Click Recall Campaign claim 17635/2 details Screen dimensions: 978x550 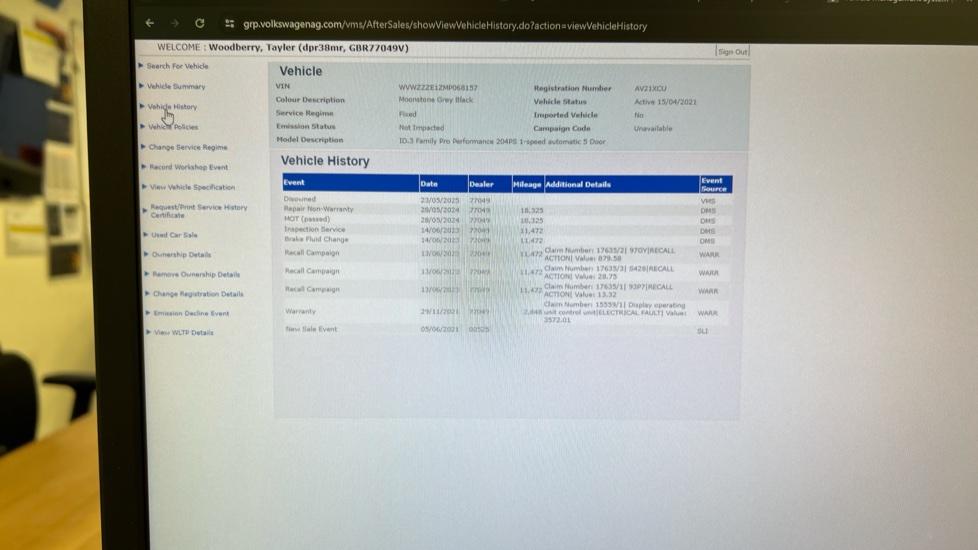(609, 254)
